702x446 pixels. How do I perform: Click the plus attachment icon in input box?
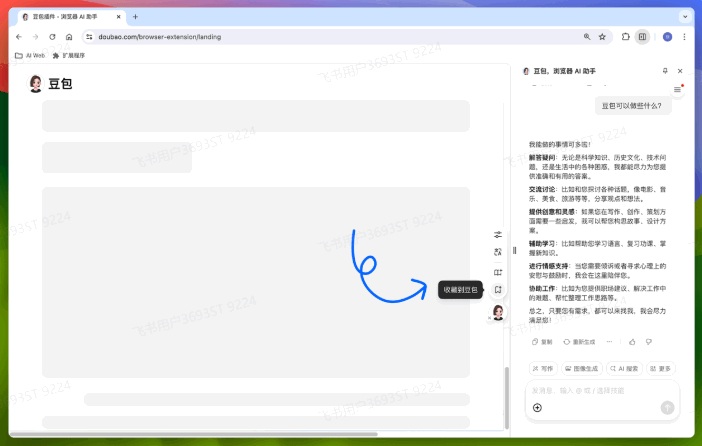[x=537, y=407]
